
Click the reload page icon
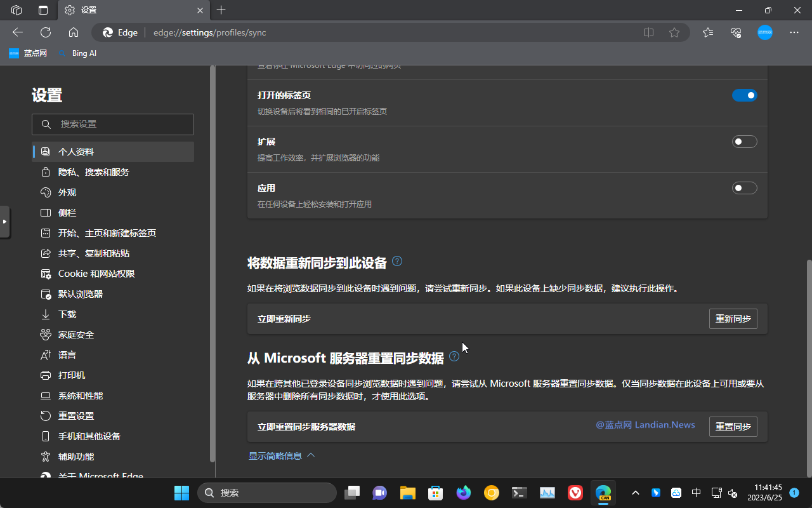[45, 32]
